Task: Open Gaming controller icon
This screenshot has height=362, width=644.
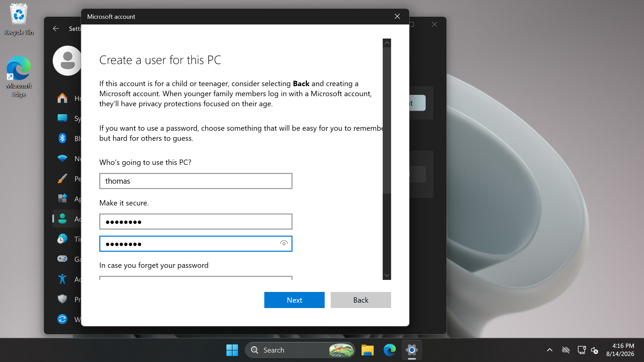Action: [x=62, y=259]
